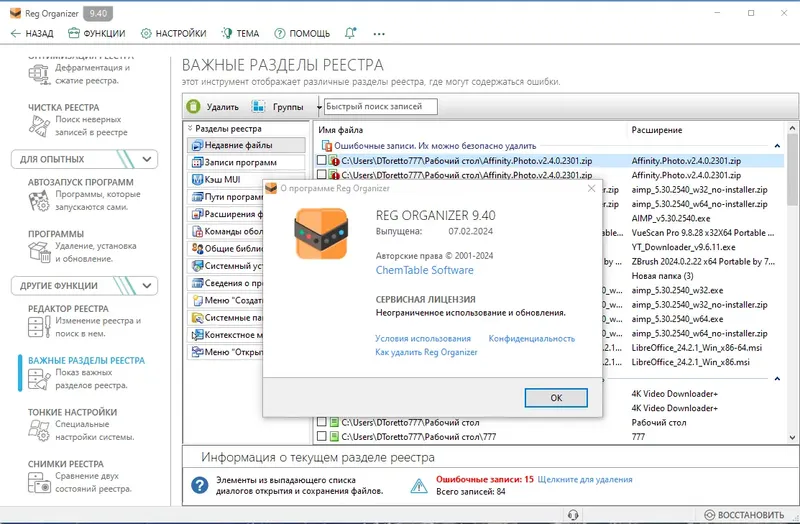Open Как удалить Reg Organizer link
The height and width of the screenshot is (524, 800).
pyautogui.click(x=427, y=352)
